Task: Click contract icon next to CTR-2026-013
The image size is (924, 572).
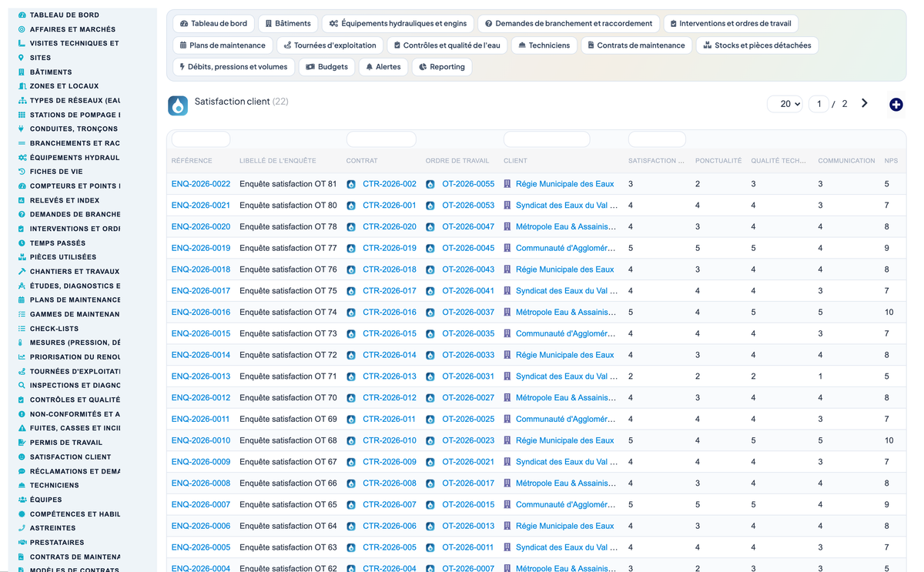Action: 351,377
